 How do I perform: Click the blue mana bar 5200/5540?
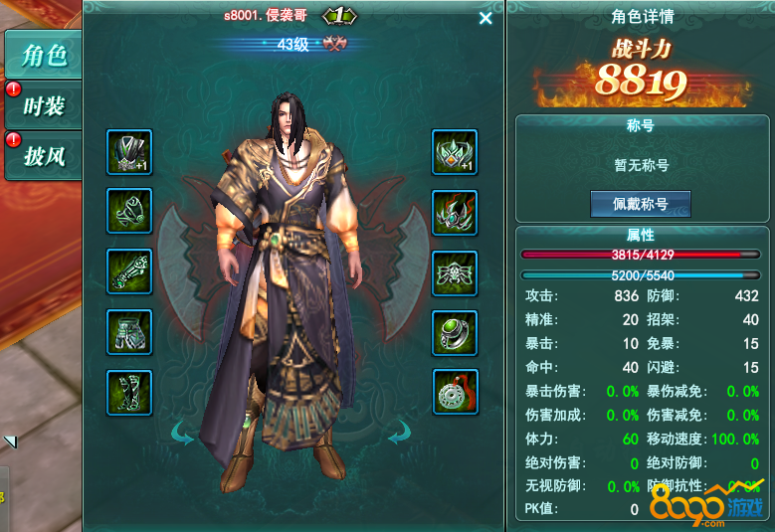click(x=641, y=275)
